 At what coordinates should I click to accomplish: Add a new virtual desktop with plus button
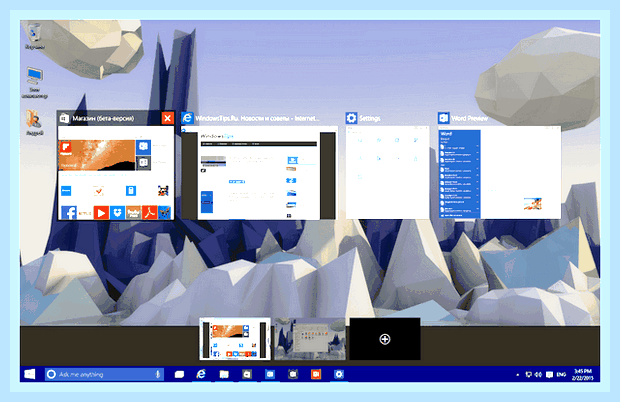pos(385,339)
